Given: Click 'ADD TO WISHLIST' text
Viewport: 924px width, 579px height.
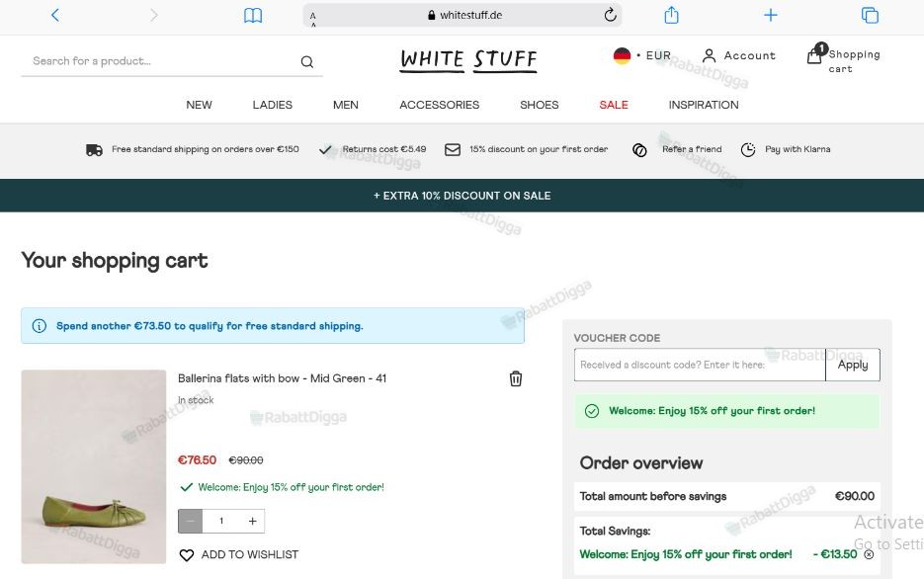Looking at the screenshot, I should tap(250, 555).
